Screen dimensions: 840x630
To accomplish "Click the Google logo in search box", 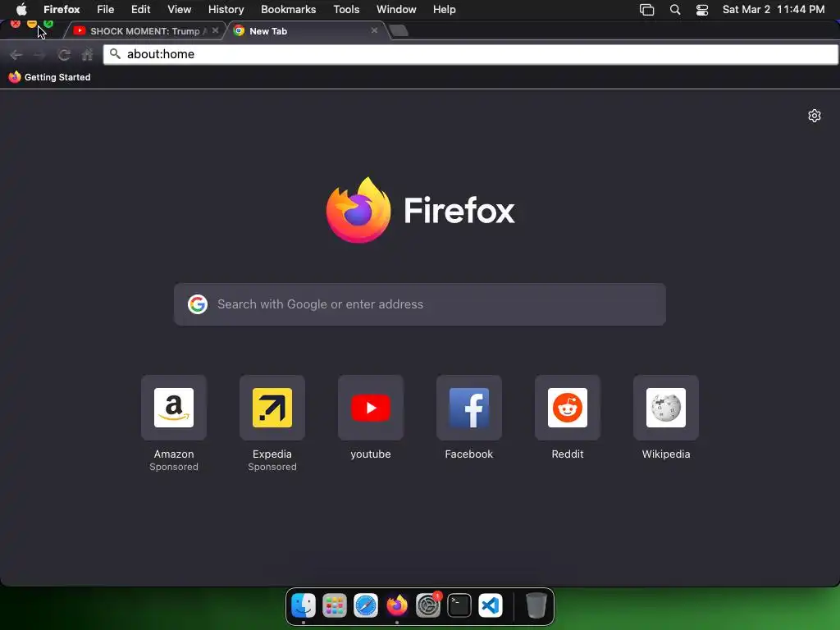I will [198, 304].
